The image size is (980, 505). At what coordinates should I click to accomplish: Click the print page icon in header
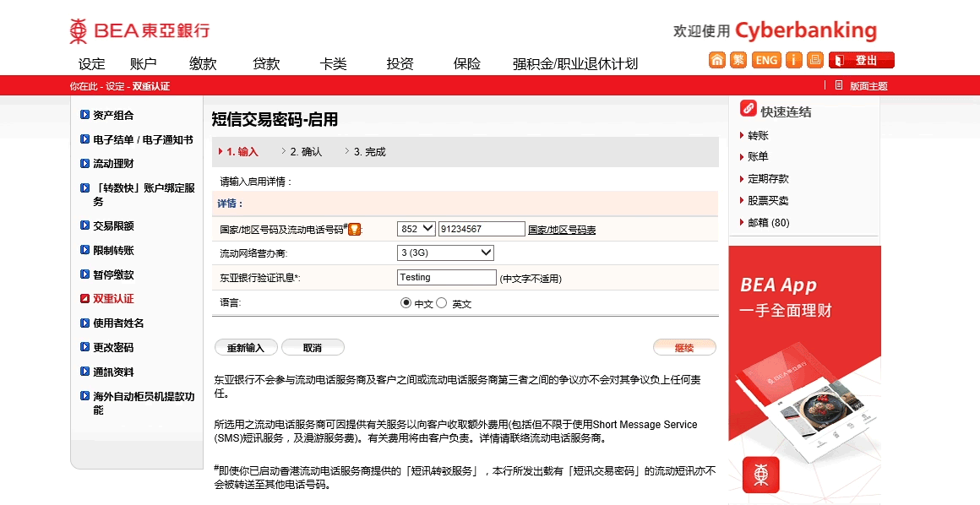(815, 60)
